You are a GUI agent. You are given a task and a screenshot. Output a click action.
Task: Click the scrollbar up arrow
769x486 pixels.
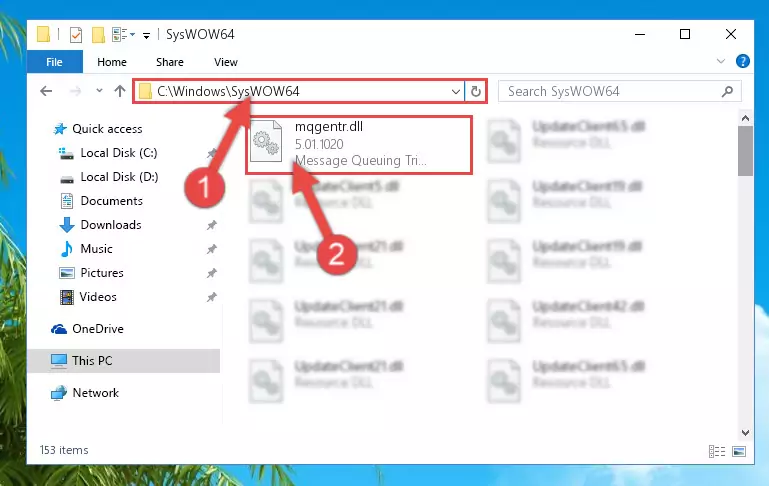click(x=745, y=118)
